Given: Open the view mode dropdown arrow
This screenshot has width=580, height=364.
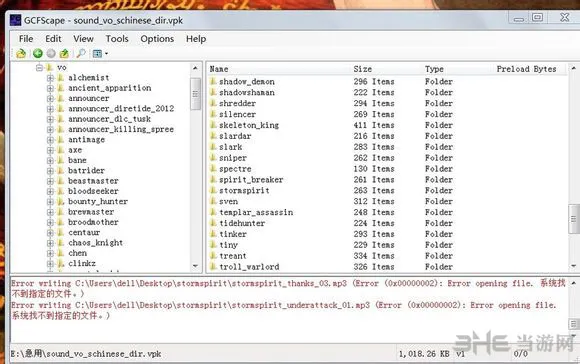Looking at the screenshot, I should click(x=107, y=54).
